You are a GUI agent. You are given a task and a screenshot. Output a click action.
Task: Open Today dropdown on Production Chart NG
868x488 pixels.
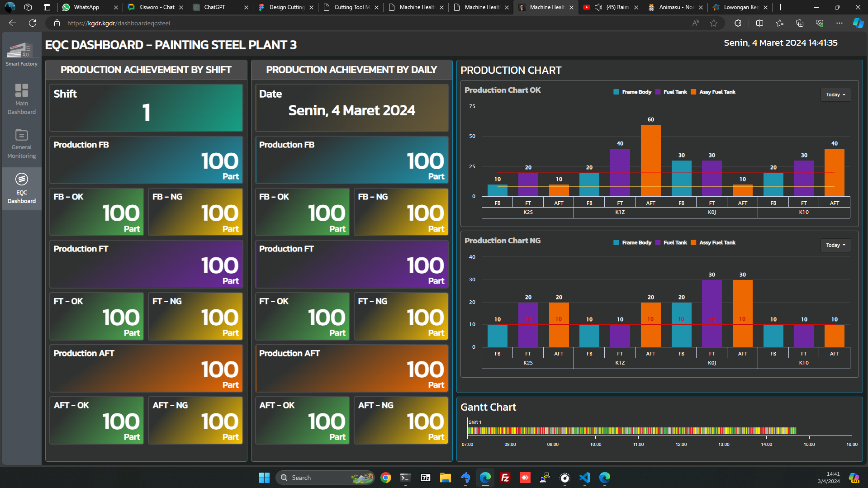[835, 245]
